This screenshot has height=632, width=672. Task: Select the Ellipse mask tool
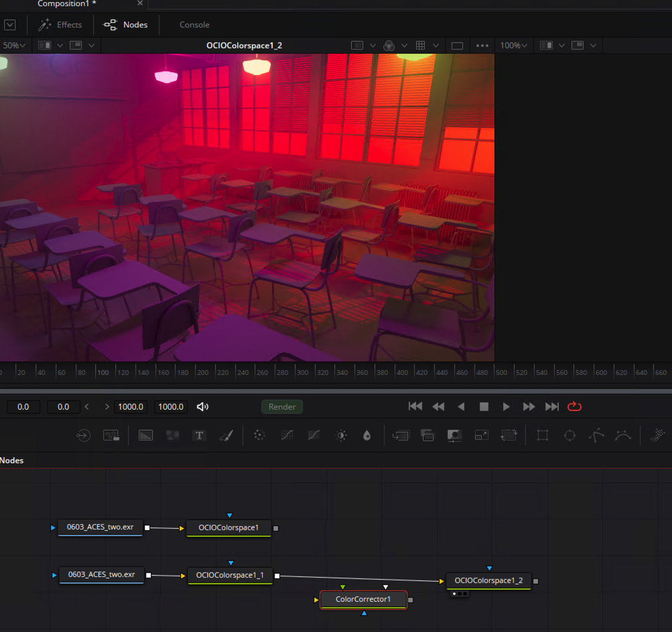pyautogui.click(x=569, y=435)
